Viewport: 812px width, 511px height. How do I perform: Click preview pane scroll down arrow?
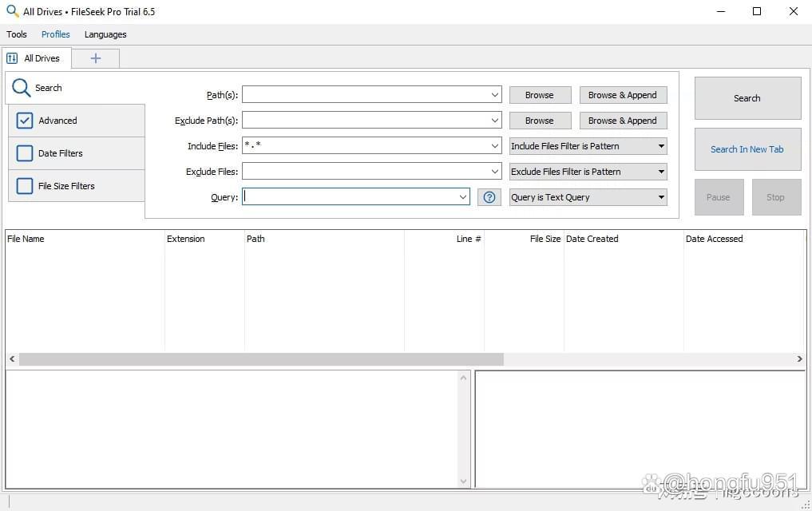tap(463, 481)
